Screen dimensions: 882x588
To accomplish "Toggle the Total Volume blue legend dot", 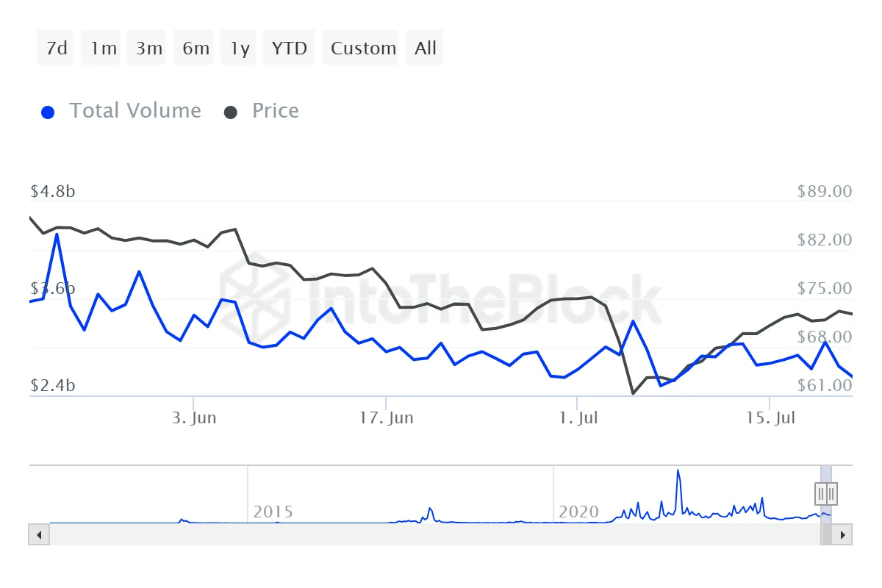I will [48, 112].
